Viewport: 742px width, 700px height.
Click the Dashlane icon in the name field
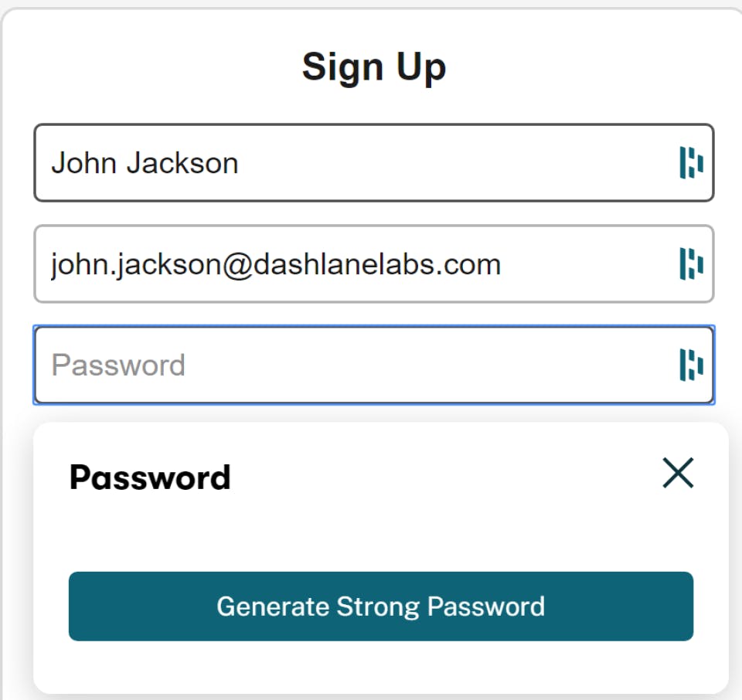(691, 163)
